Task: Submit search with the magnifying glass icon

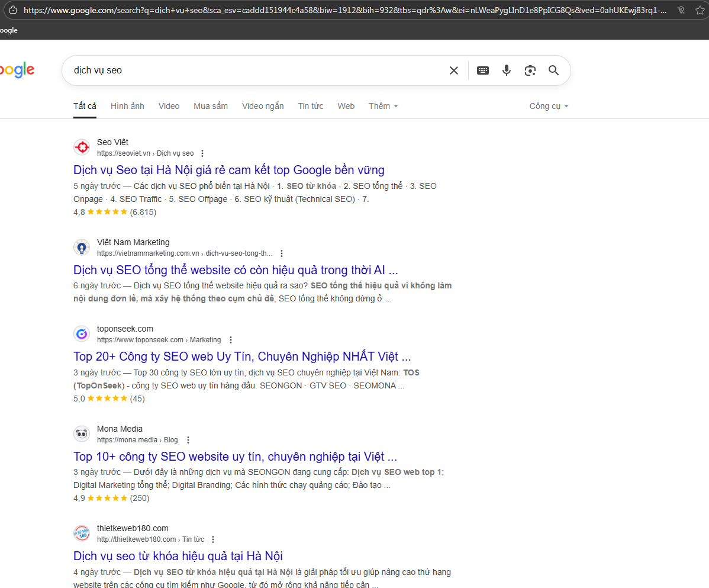Action: [553, 70]
